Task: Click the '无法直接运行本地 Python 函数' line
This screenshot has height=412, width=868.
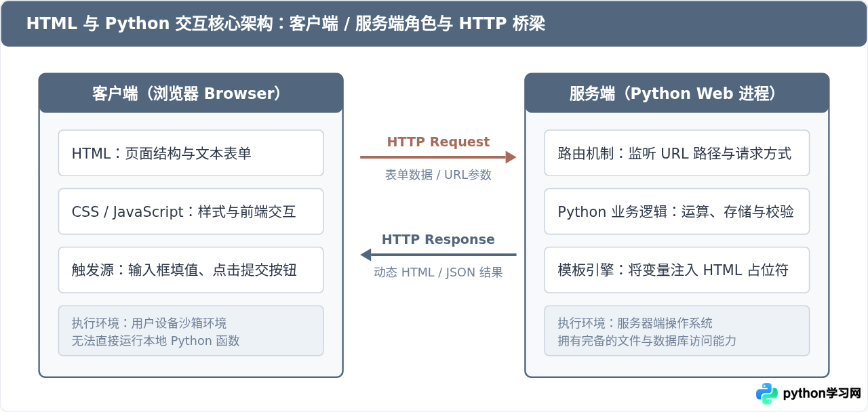Action: (x=156, y=340)
